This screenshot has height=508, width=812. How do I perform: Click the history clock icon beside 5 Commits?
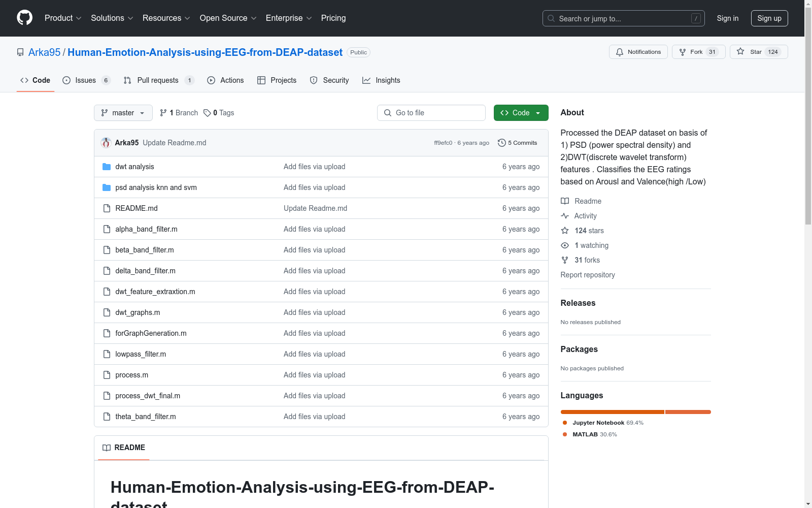coord(502,143)
